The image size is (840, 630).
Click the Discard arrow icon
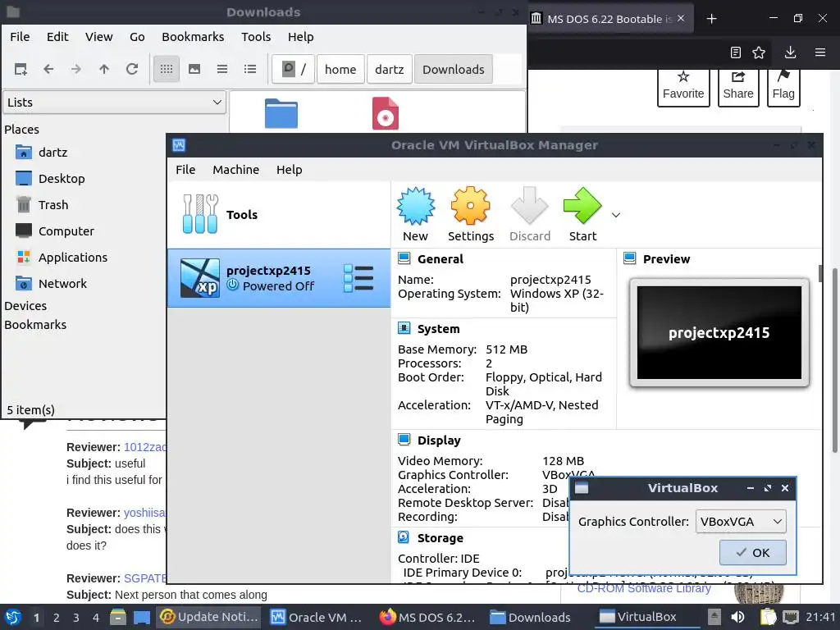[x=529, y=206]
